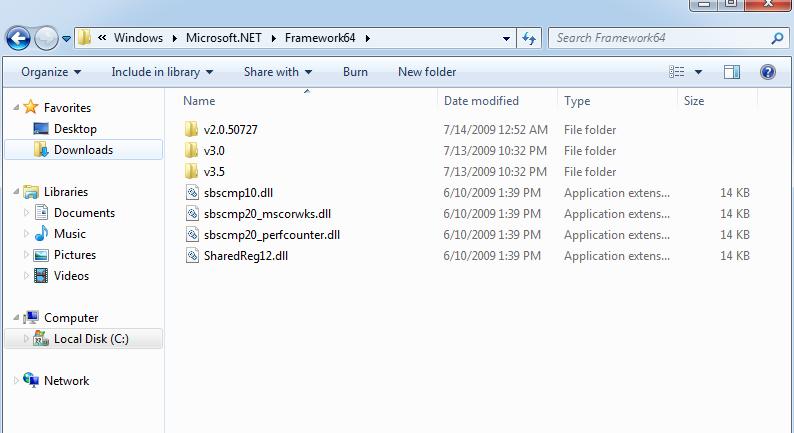
Task: Click Application extens... type for sbscmp10.dll
Action: (617, 193)
